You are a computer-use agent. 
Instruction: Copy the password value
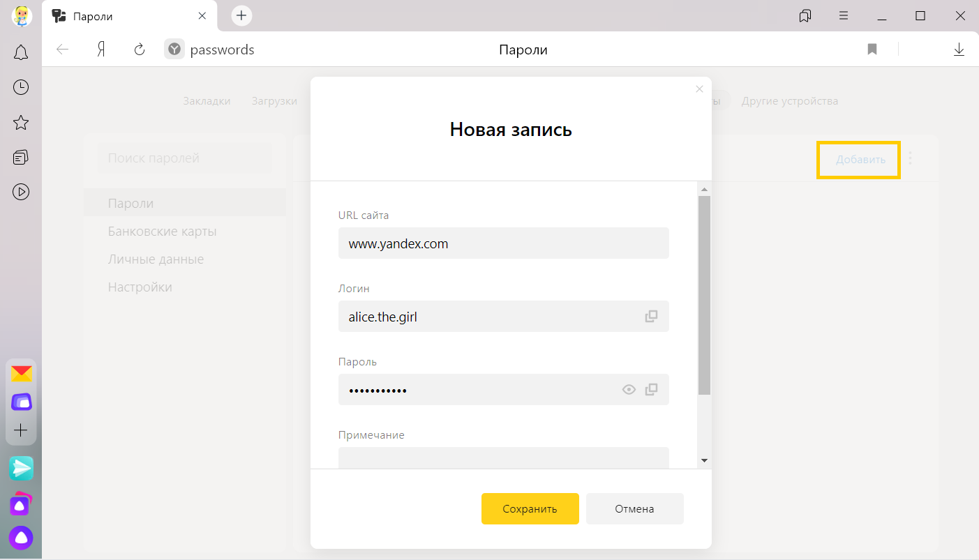click(651, 390)
